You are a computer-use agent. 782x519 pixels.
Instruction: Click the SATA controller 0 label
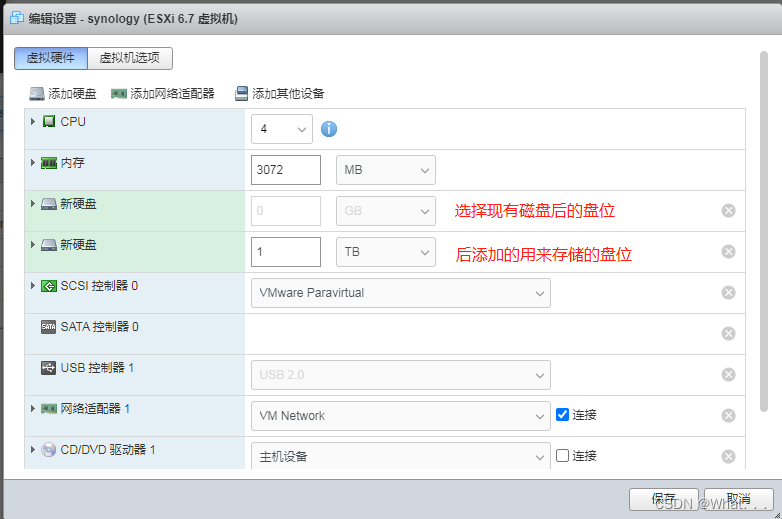[x=99, y=327]
